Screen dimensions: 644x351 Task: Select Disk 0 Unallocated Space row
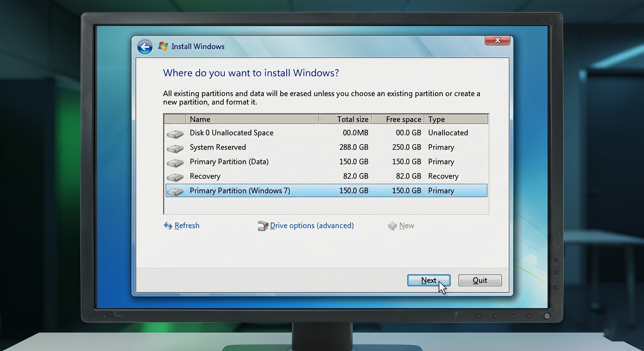[x=326, y=133]
